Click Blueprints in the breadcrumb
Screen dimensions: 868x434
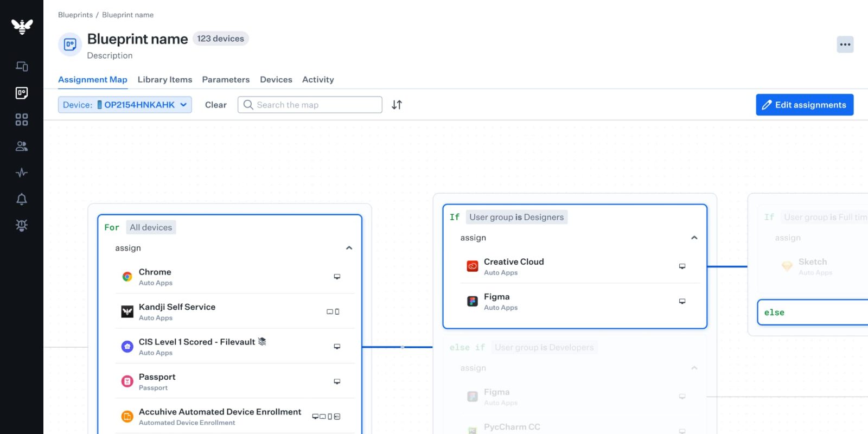75,15
